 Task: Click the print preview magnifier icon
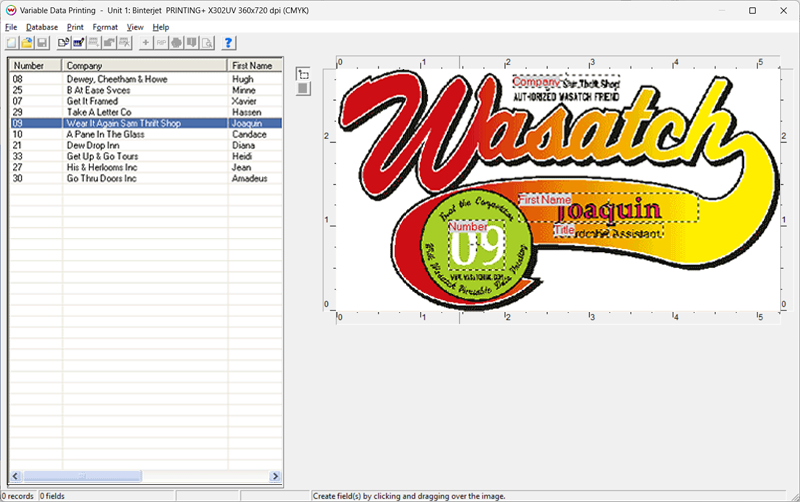[x=207, y=43]
